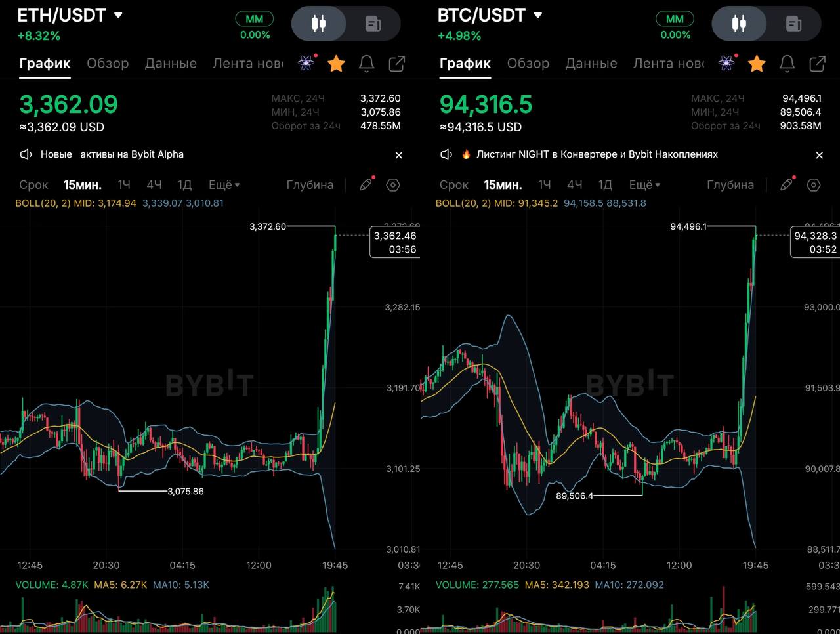Click the speaker announcement icon in BTC panel

pyautogui.click(x=446, y=154)
